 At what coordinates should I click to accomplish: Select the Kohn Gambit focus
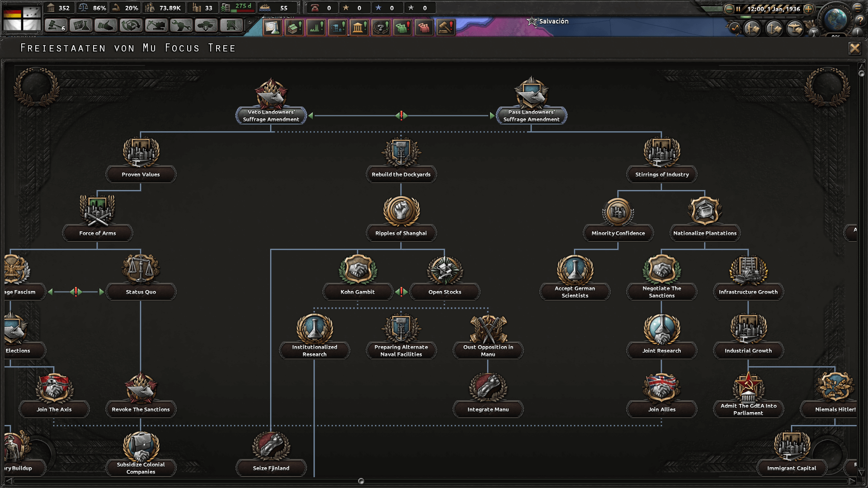click(357, 292)
